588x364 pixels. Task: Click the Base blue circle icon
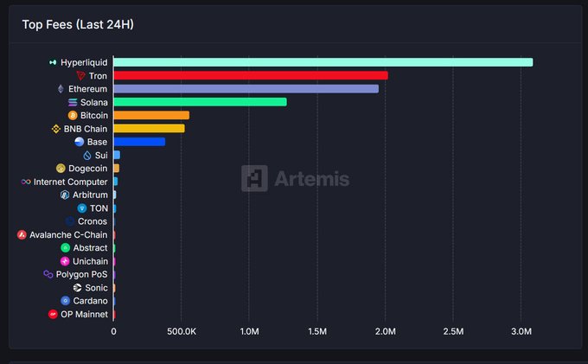(x=80, y=142)
